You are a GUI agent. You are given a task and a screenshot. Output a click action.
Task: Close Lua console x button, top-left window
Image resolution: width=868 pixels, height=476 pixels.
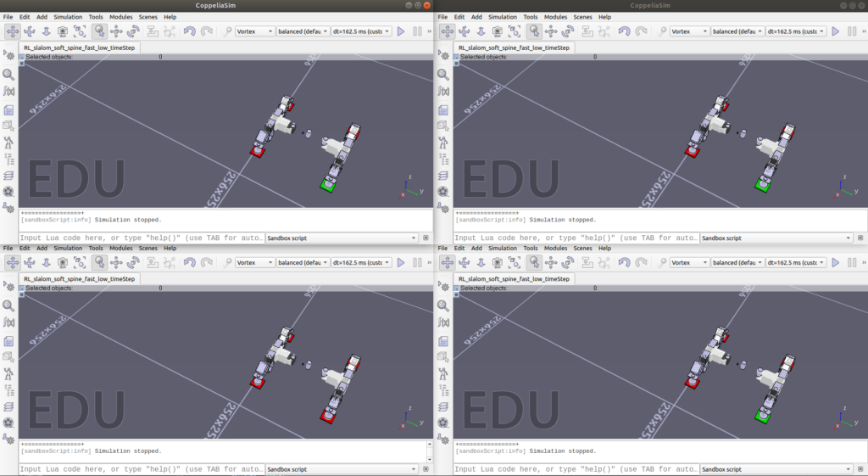426,238
